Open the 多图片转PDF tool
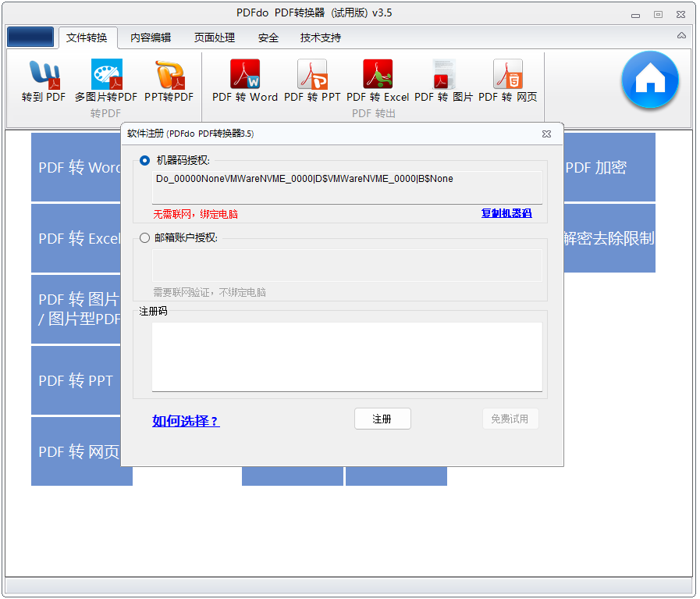 tap(106, 81)
